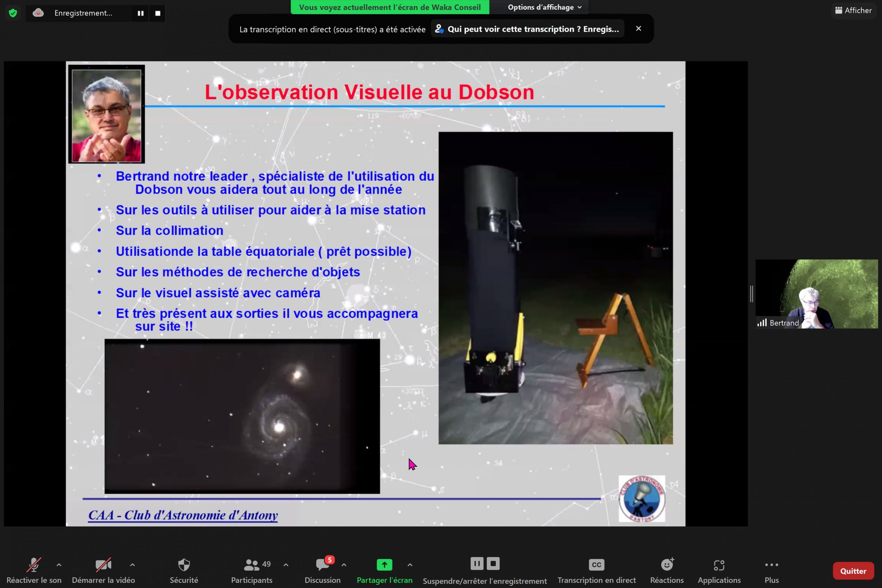Viewport: 882px width, 588px height.
Task: Stop recording in bottom toolbar
Action: click(493, 563)
